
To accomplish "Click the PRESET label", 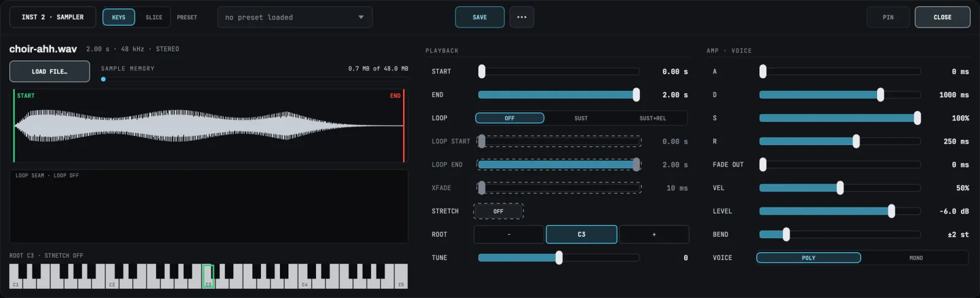I will (187, 17).
